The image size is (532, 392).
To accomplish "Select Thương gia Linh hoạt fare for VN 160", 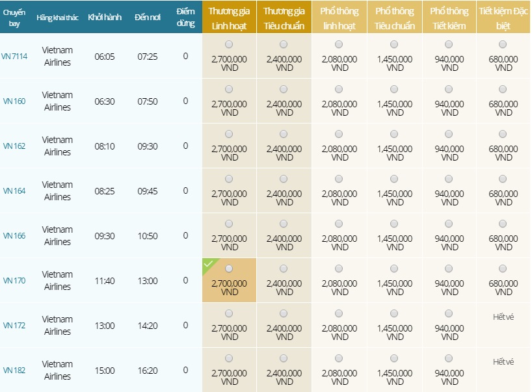I will 229,89.
